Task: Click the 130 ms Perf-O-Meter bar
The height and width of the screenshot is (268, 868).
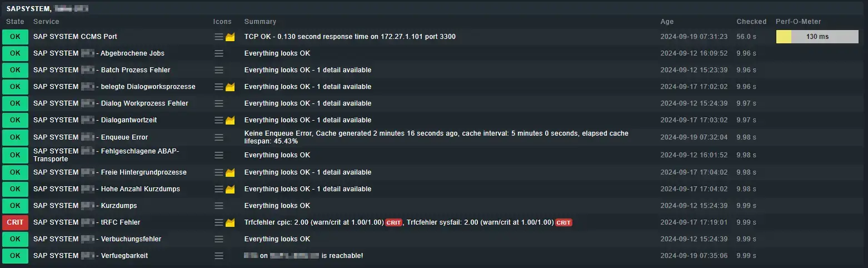Action: click(817, 37)
